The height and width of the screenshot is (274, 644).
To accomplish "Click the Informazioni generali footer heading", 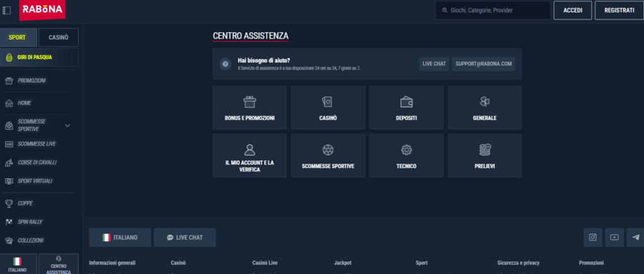I will [112, 263].
